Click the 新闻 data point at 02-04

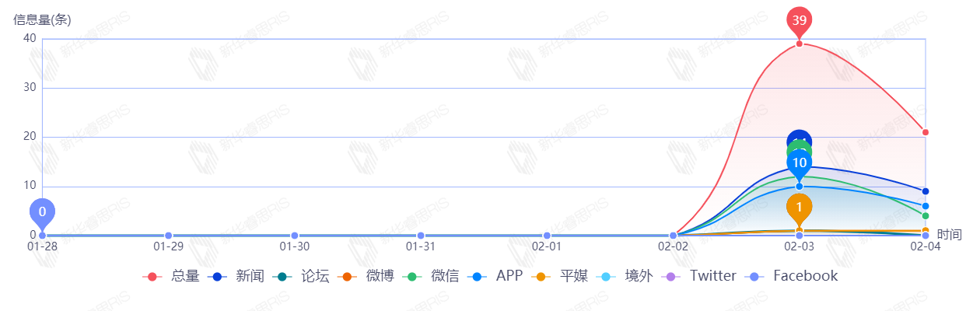tap(926, 191)
